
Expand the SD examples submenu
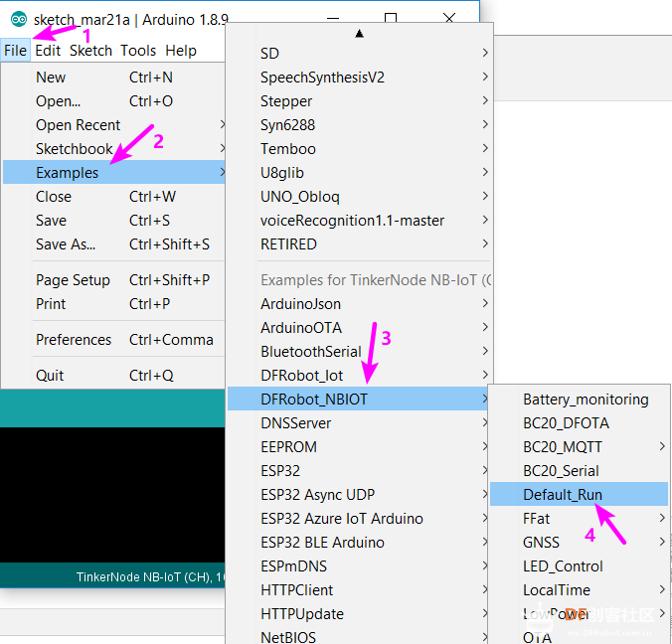(359, 54)
